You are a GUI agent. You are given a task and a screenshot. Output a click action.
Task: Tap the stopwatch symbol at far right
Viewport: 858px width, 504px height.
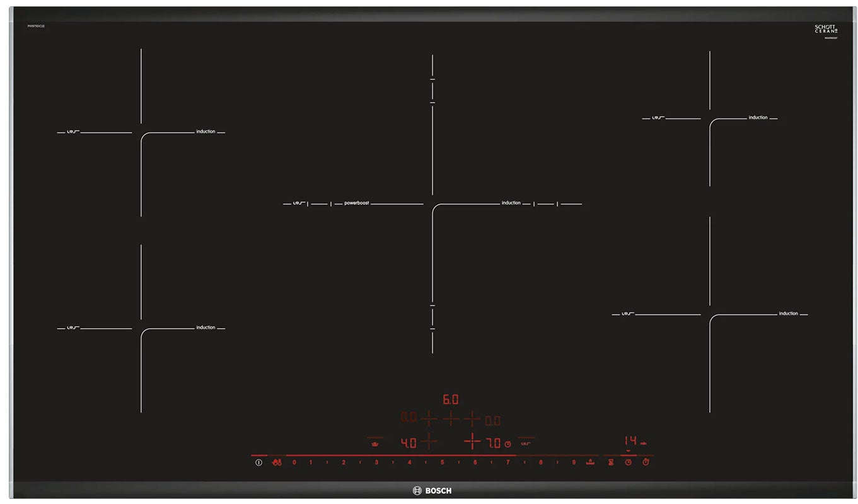(646, 462)
